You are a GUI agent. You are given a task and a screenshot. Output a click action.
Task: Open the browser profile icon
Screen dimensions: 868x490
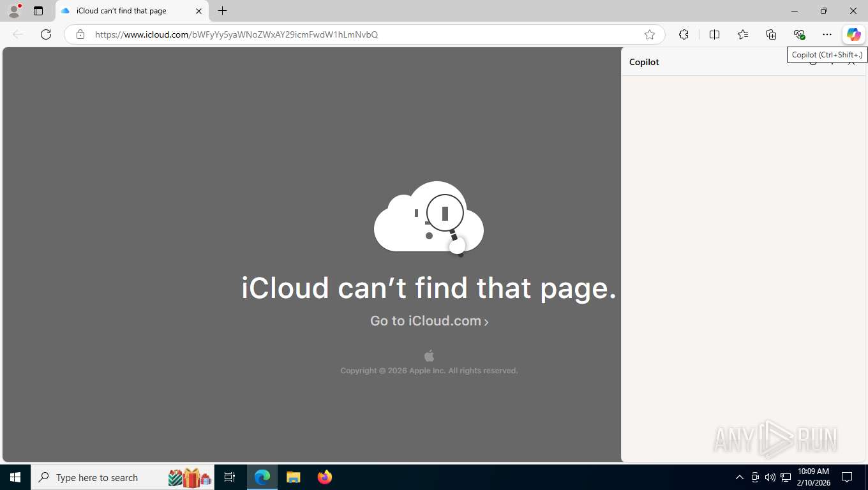14,11
